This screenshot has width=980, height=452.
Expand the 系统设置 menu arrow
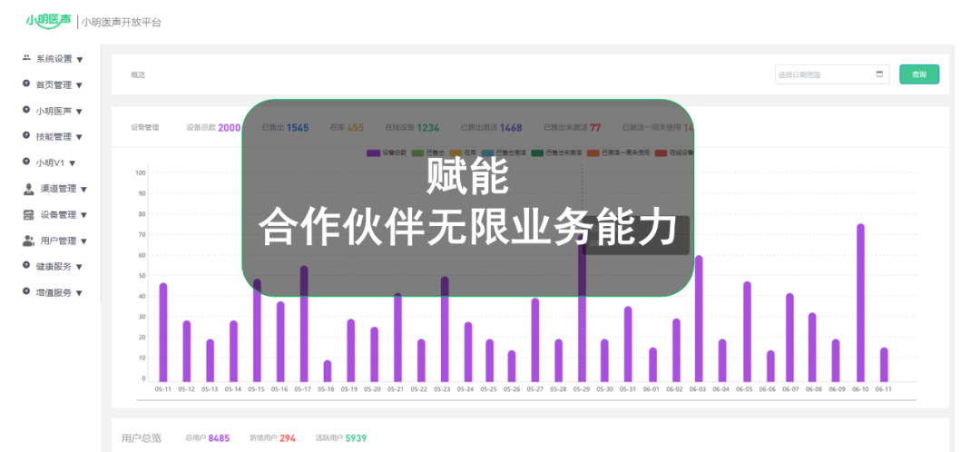[79, 60]
